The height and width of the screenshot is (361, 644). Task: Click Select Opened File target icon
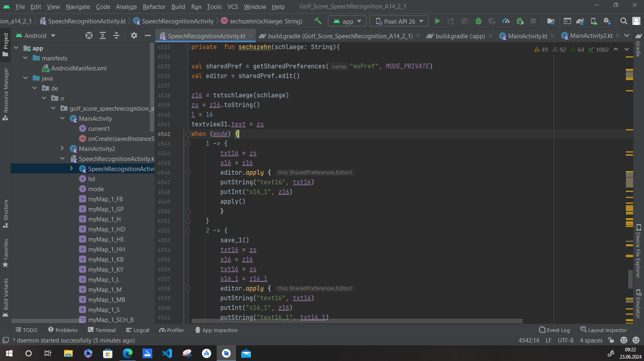click(89, 36)
